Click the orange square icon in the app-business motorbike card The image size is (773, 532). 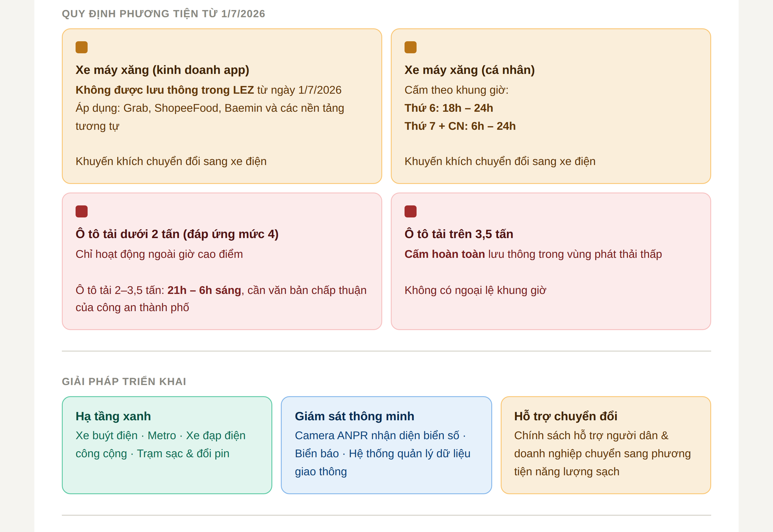tap(82, 47)
